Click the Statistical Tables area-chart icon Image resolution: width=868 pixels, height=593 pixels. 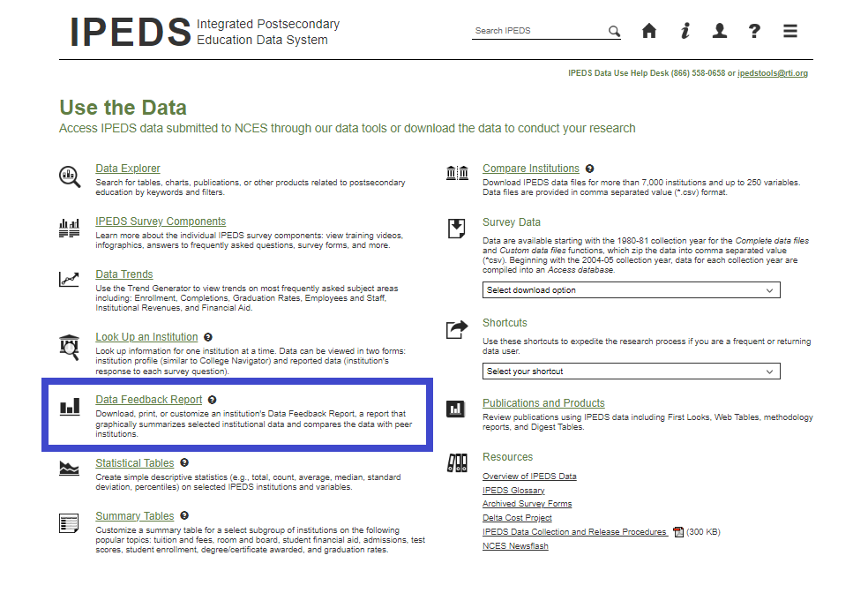pyautogui.click(x=69, y=469)
